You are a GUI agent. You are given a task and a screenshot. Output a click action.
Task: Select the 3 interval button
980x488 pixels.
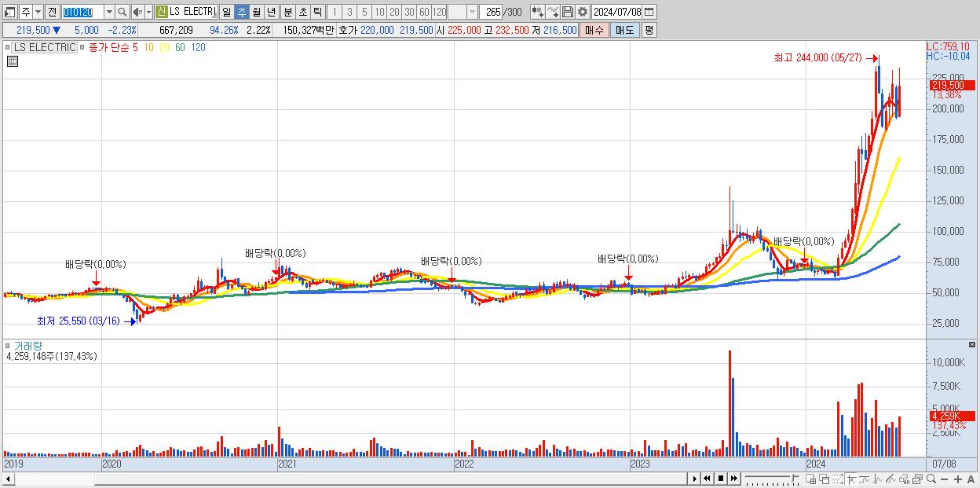pos(349,12)
